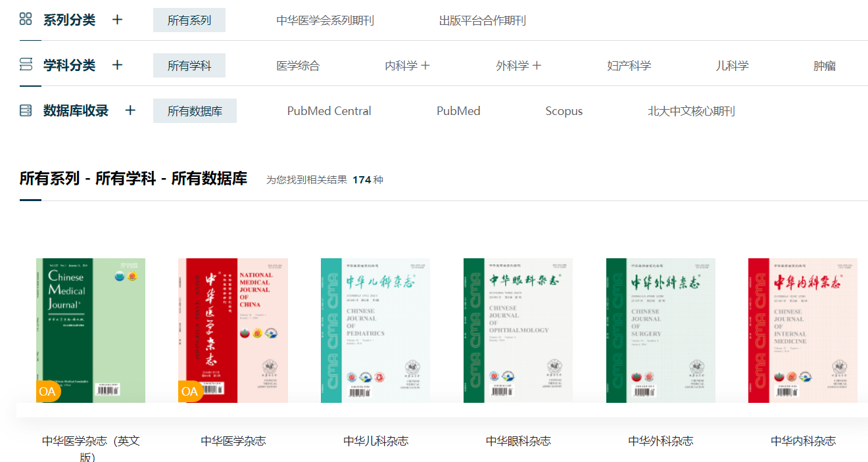Click the 系列分类 label
This screenshot has height=462, width=868.
pos(69,20)
